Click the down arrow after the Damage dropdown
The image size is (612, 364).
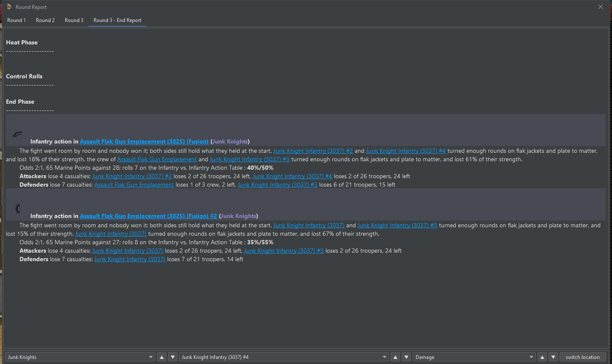553,357
